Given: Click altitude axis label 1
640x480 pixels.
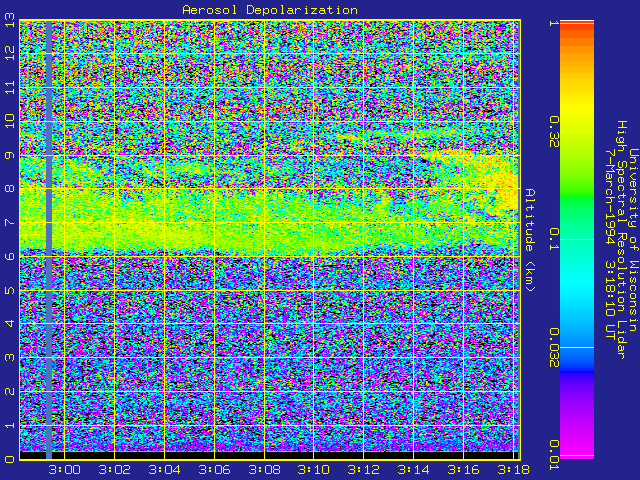Looking at the screenshot, I should 10,425.
